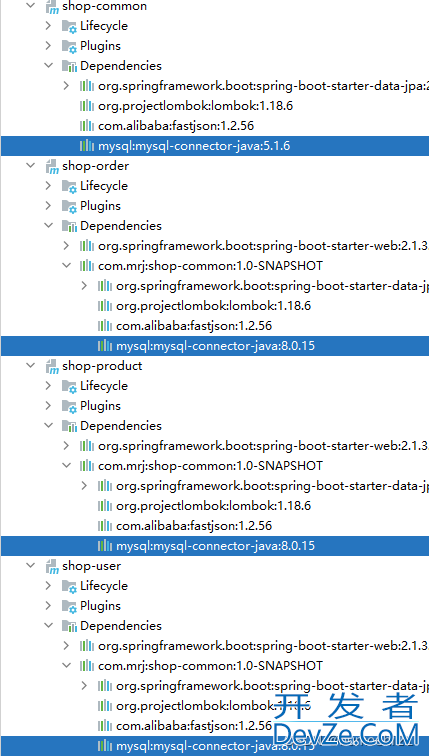This screenshot has height=756, width=429.
Task: Collapse com.mrj:shop-common under shop-user
Action: 66,666
